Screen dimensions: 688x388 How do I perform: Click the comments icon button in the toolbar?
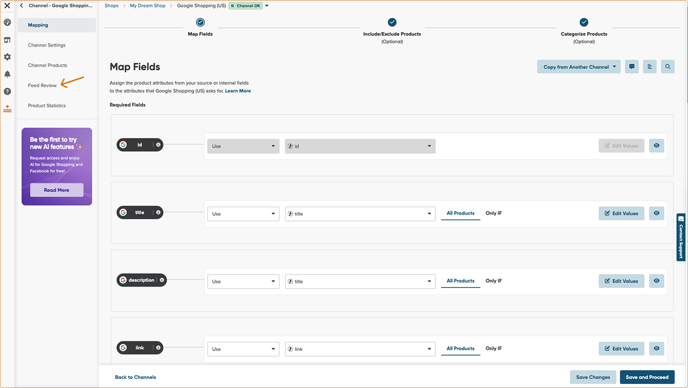632,67
